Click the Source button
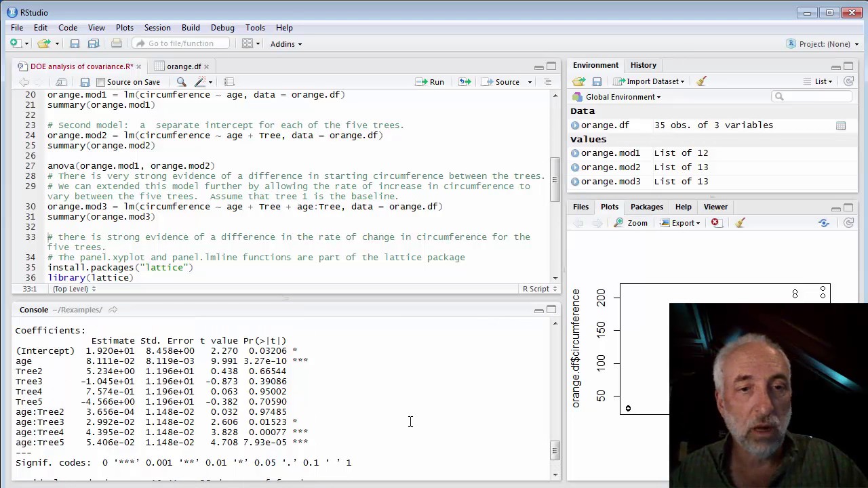 pos(501,82)
